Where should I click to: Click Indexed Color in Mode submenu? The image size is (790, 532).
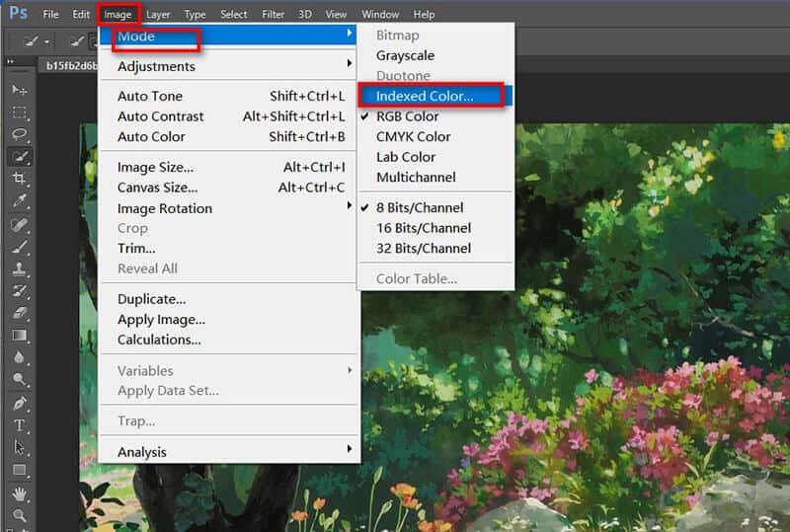[425, 96]
